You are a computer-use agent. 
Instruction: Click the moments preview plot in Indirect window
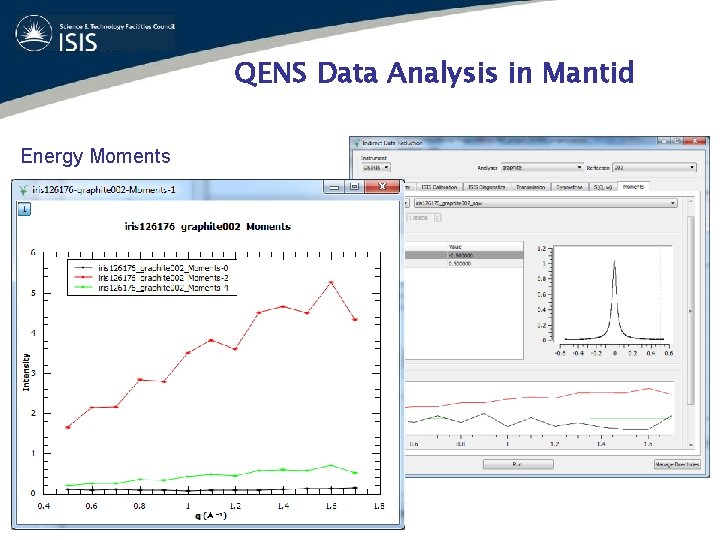click(x=540, y=408)
